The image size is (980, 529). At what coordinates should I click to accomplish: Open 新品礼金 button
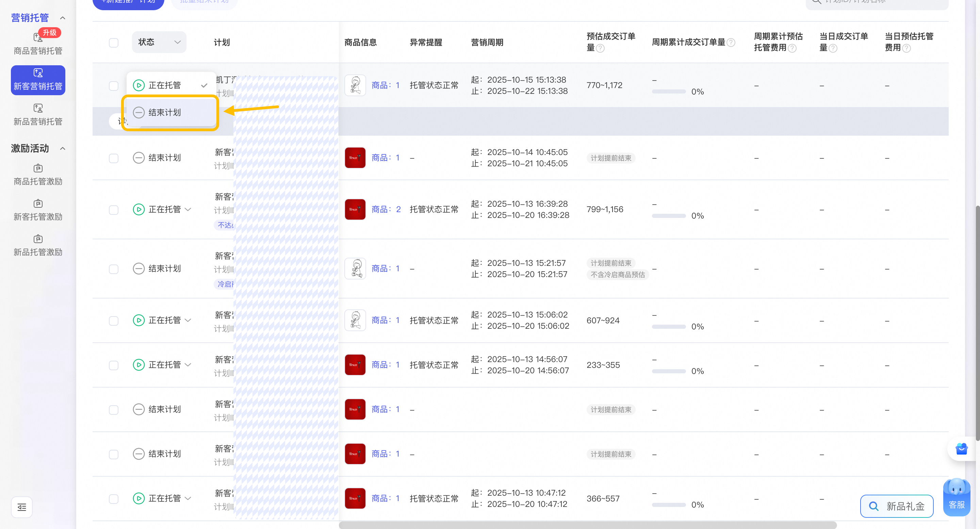click(x=897, y=506)
